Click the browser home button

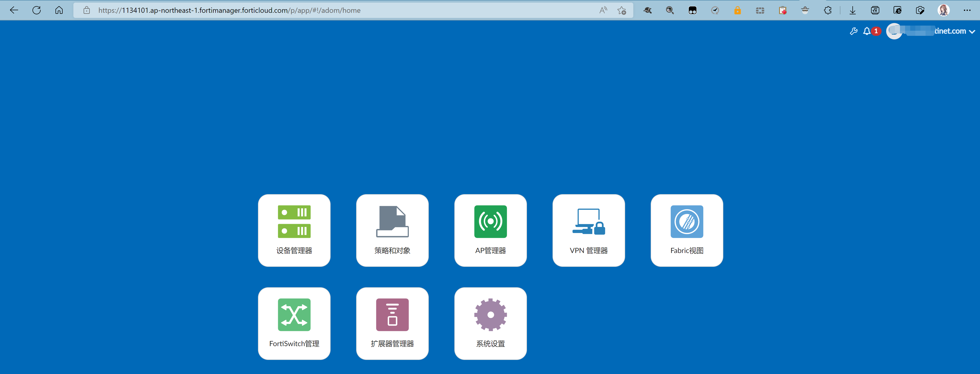pos(59,10)
